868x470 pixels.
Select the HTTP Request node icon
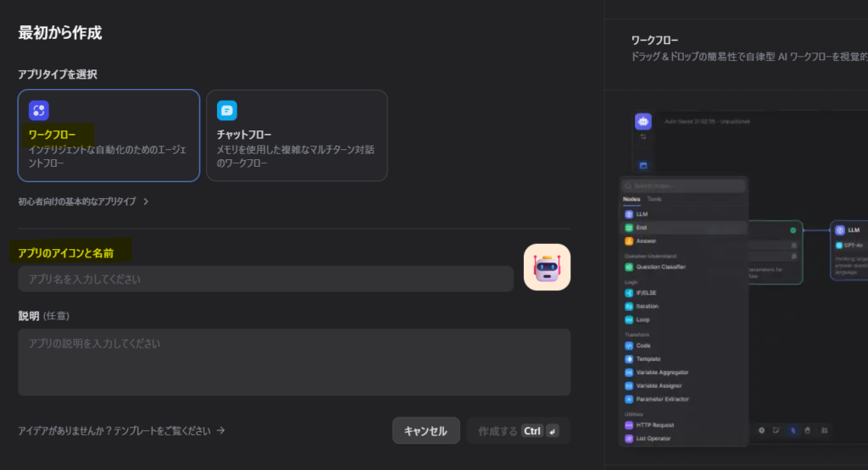click(628, 425)
